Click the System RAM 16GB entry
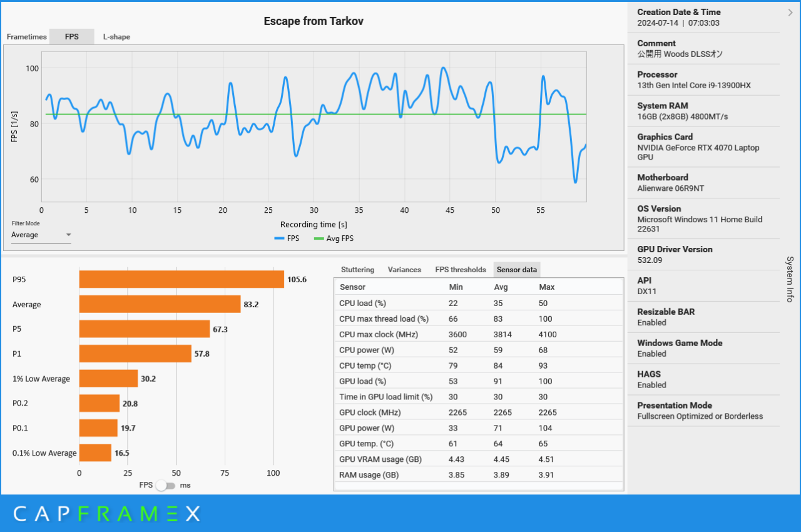The height and width of the screenshot is (532, 801). tap(703, 111)
